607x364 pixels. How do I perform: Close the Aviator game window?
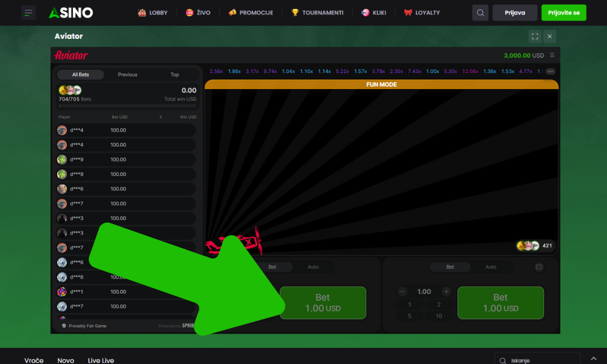tap(549, 36)
